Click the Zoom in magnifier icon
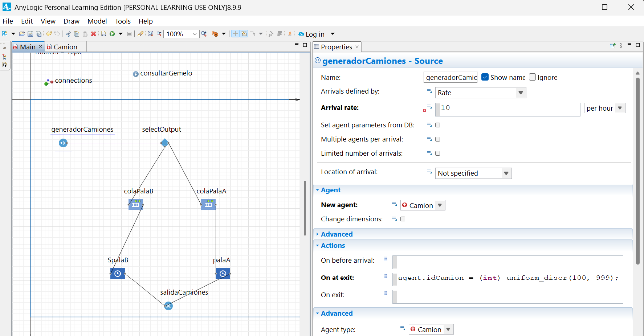Screen dimensions: 644x336 (x=204, y=34)
